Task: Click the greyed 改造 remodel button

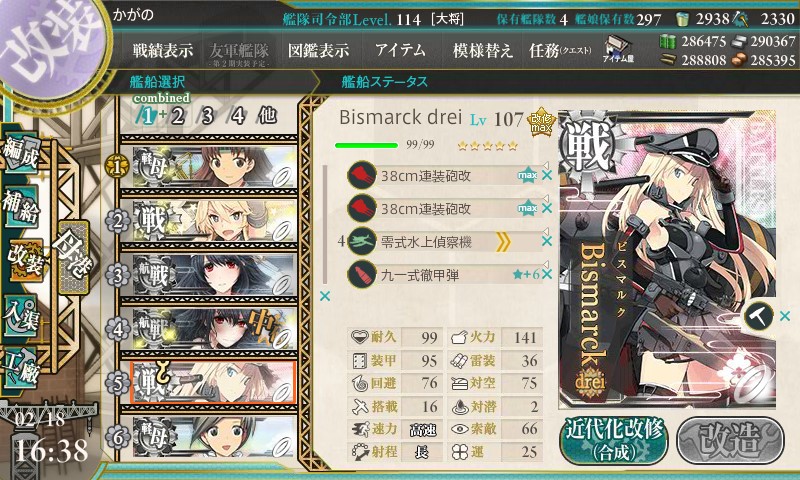Action: tap(730, 440)
